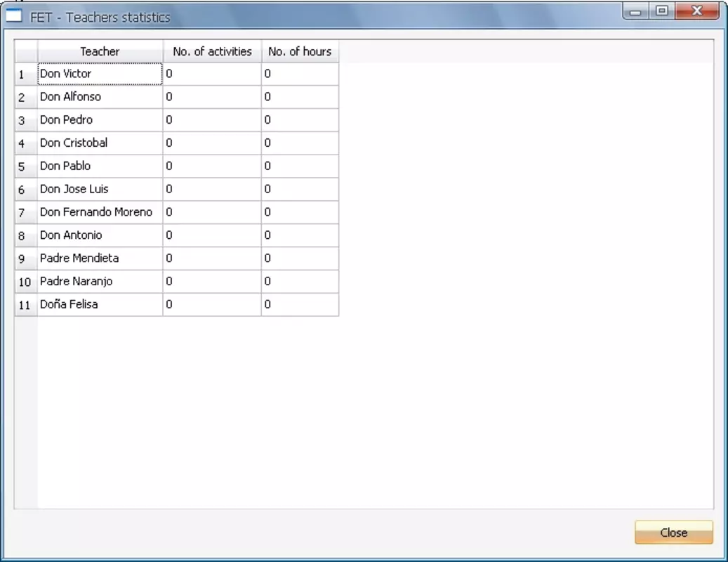This screenshot has width=728, height=562.
Task: Click the No. of activities column header
Action: tap(212, 51)
